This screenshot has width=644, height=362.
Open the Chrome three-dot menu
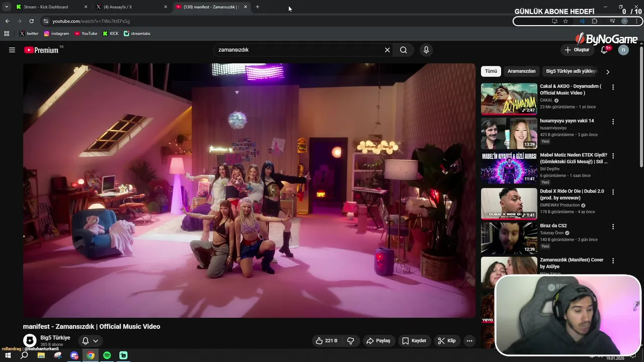[x=637, y=21]
